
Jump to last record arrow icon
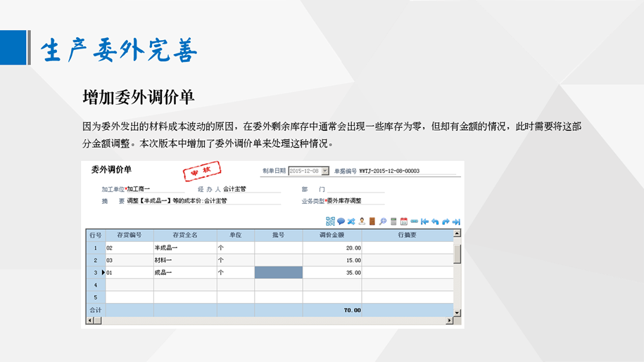click(456, 221)
